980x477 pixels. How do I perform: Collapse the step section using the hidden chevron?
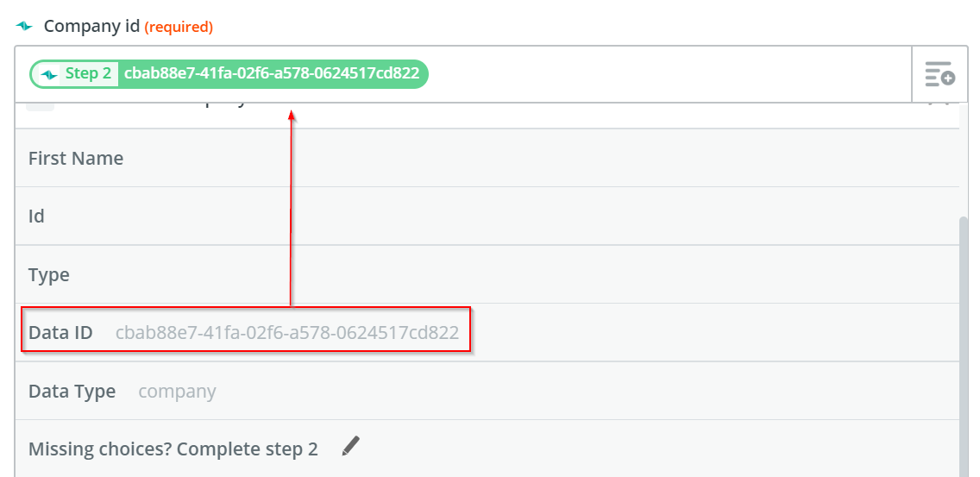(939, 104)
